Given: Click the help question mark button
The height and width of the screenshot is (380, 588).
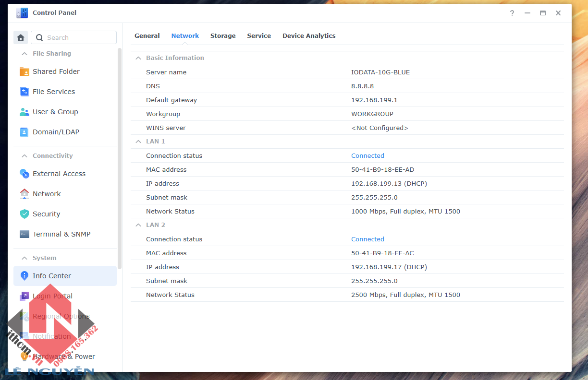Looking at the screenshot, I should pyautogui.click(x=512, y=13).
